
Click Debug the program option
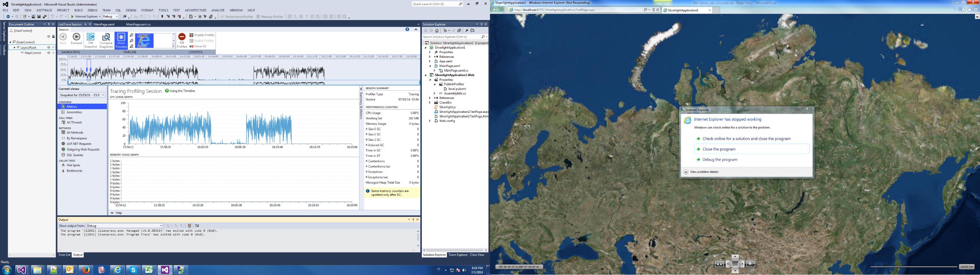coord(720,160)
